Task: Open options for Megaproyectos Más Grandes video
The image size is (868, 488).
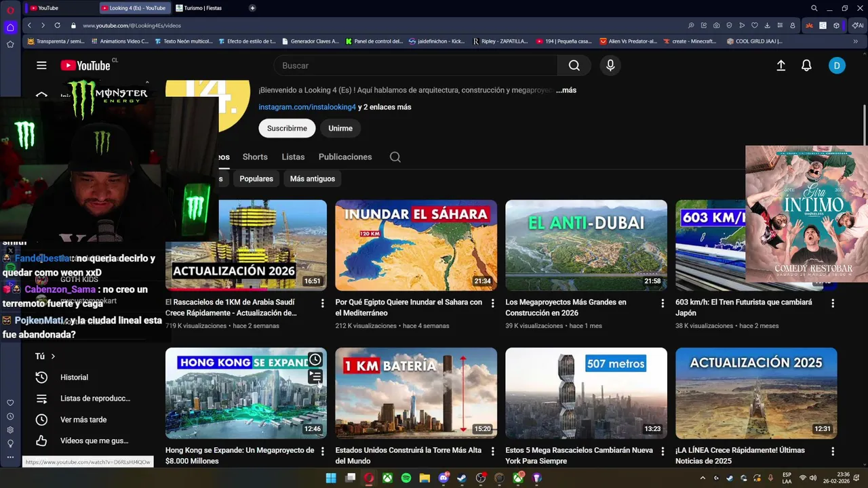Action: [x=663, y=303]
